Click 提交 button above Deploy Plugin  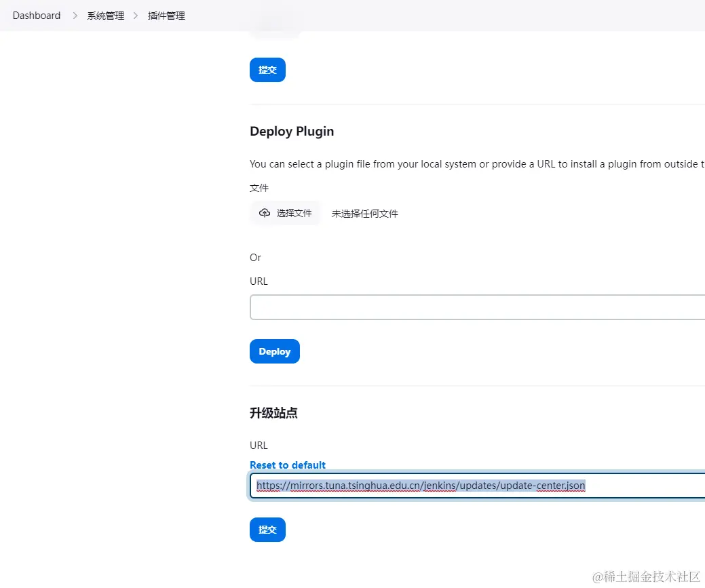267,70
